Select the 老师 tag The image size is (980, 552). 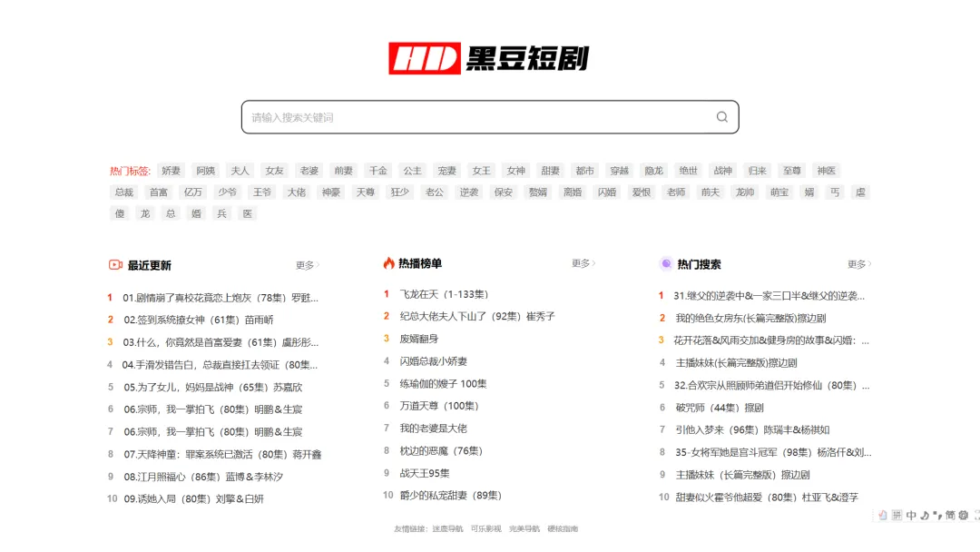(676, 192)
